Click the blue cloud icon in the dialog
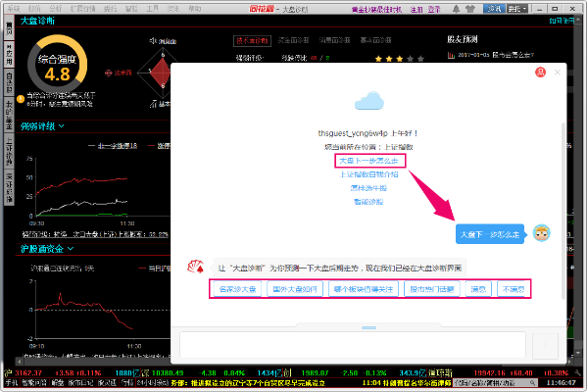This screenshot has height=392, width=588. [x=369, y=101]
